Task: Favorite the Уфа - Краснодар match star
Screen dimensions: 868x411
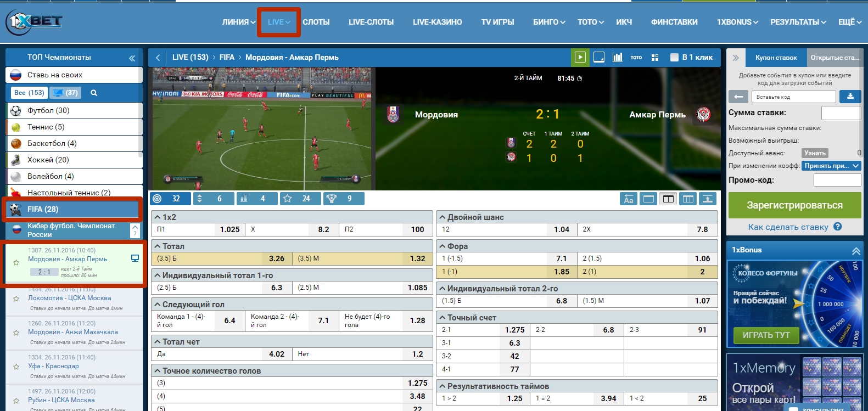Action: 16,366
